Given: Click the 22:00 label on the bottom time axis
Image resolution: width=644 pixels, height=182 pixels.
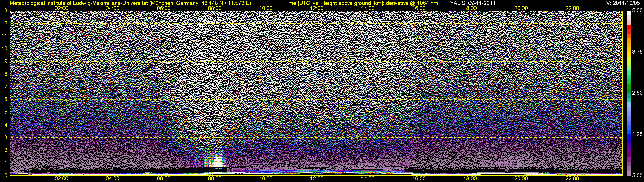Looking at the screenshot, I should point(572,179).
